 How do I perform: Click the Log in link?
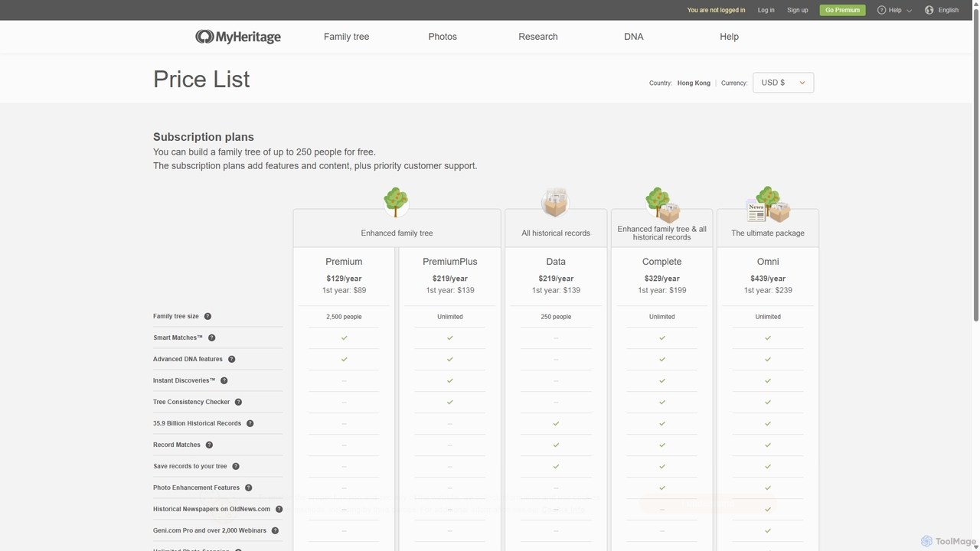[x=766, y=10]
